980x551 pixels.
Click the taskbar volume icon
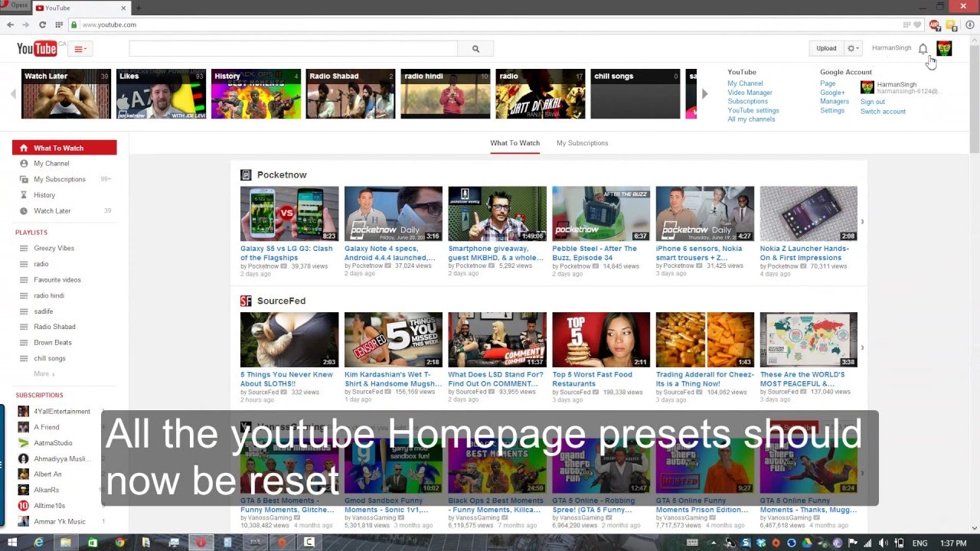tap(885, 543)
